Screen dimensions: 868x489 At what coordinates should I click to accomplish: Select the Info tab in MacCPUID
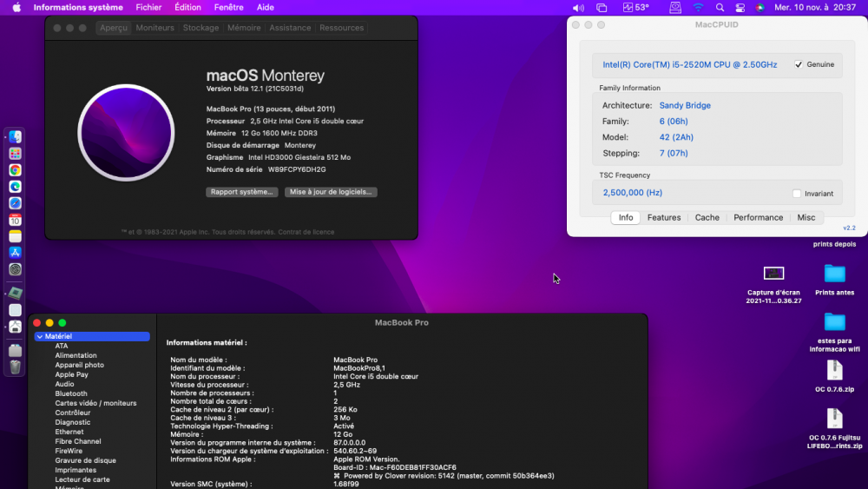[626, 218]
